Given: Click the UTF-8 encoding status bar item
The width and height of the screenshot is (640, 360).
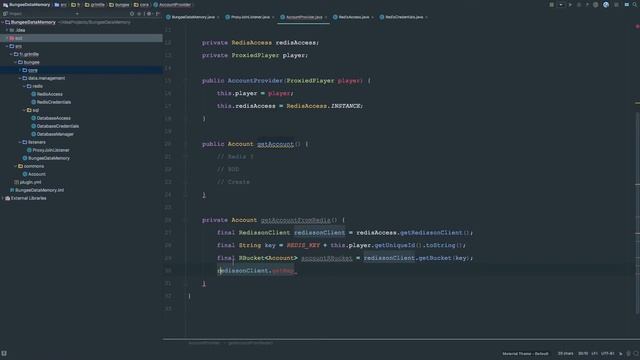Looking at the screenshot, I should [607, 353].
